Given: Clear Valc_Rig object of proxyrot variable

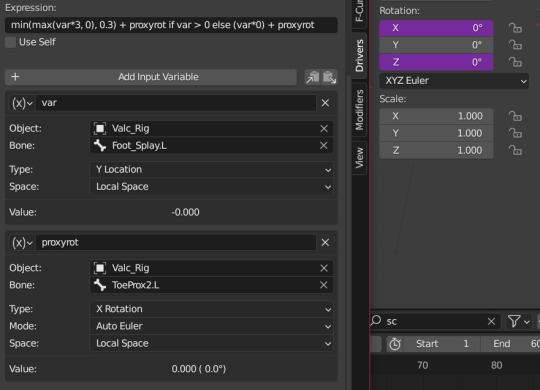Looking at the screenshot, I should 324,268.
